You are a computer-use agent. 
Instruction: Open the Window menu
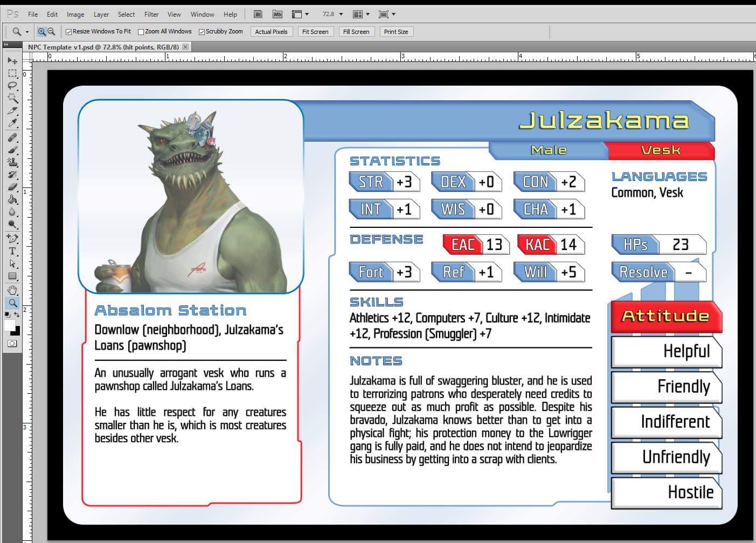[x=203, y=15]
